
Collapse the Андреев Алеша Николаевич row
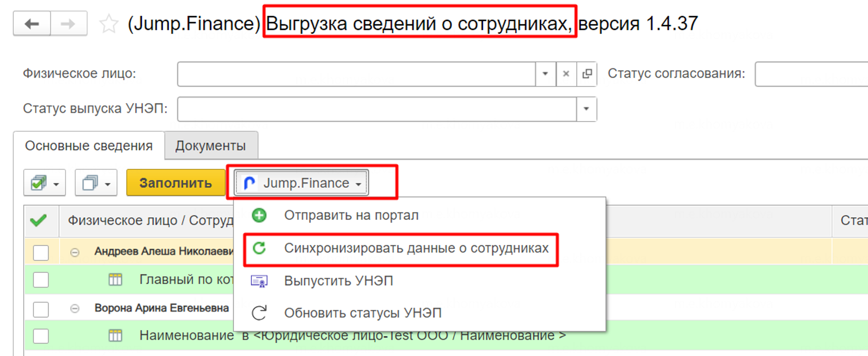75,252
